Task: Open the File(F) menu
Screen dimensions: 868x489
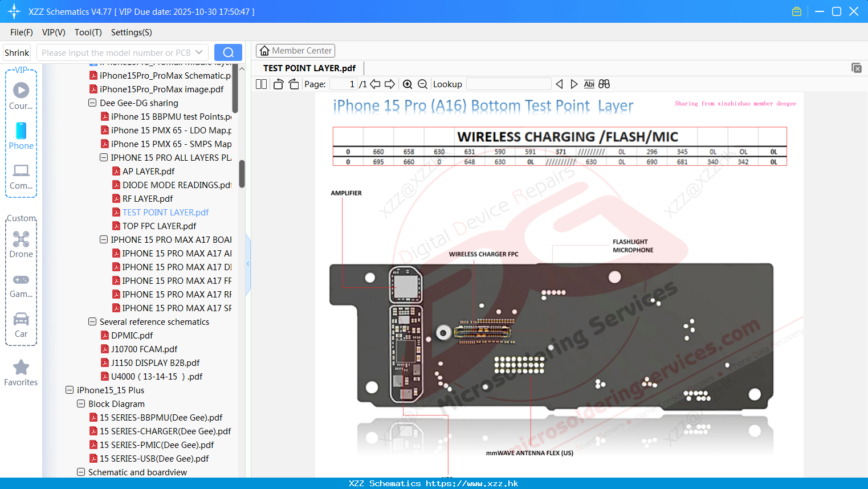Action: coord(22,32)
